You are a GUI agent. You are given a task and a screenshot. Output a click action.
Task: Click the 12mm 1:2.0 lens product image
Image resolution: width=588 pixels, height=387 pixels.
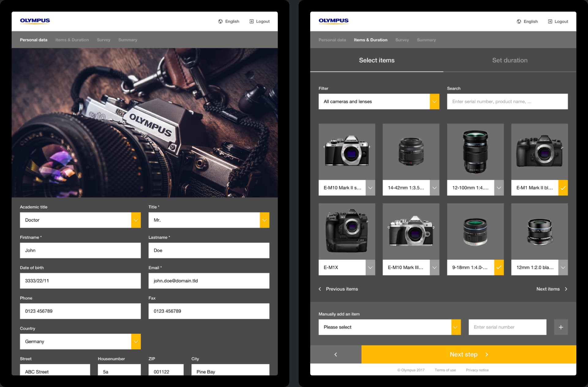coord(539,231)
